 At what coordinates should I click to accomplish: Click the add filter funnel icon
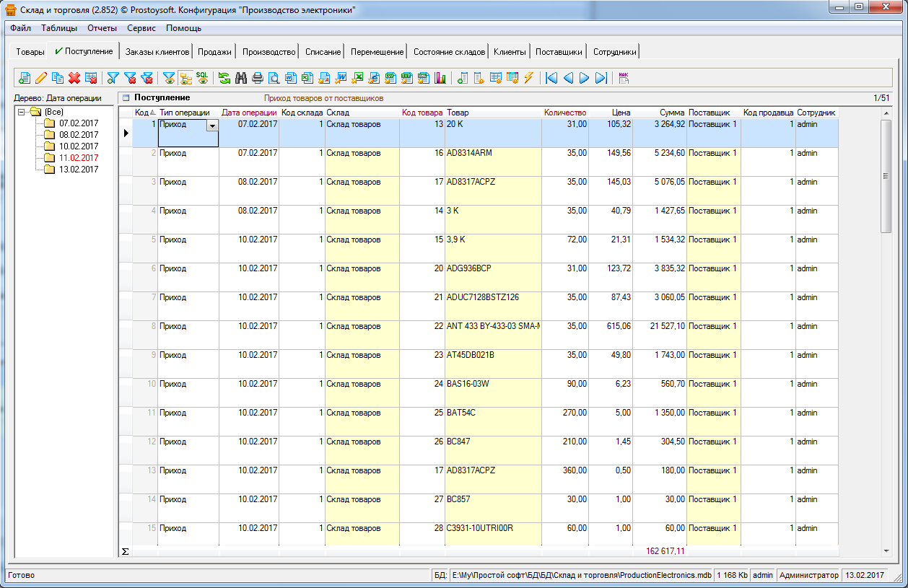tap(113, 78)
